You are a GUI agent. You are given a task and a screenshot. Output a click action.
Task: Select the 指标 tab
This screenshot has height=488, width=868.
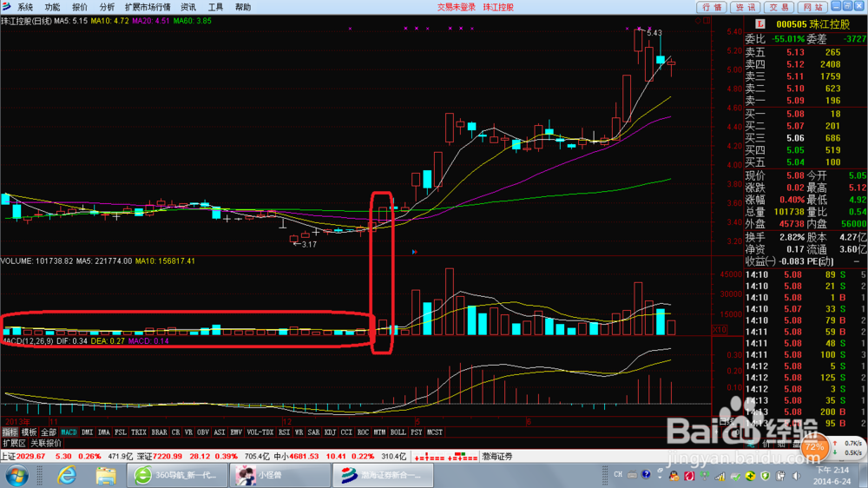(10, 432)
